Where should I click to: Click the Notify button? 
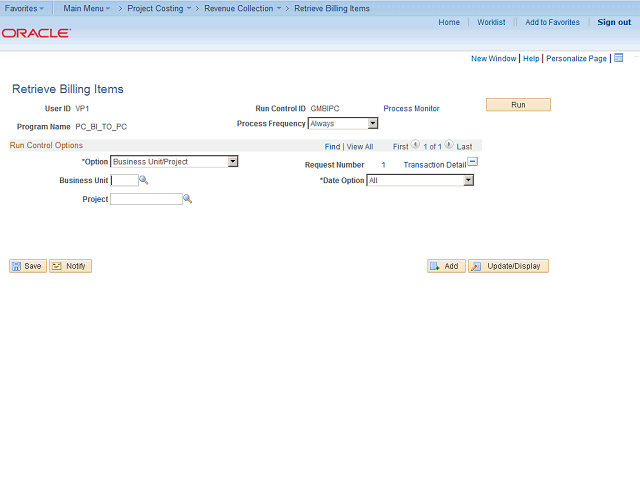click(x=70, y=266)
